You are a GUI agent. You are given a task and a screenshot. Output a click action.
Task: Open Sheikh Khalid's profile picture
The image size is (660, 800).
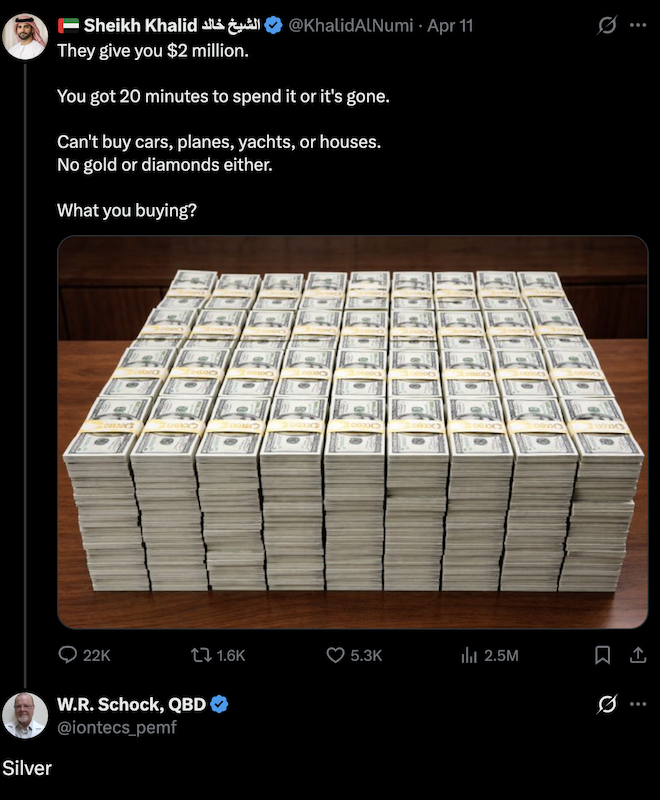tap(25, 37)
